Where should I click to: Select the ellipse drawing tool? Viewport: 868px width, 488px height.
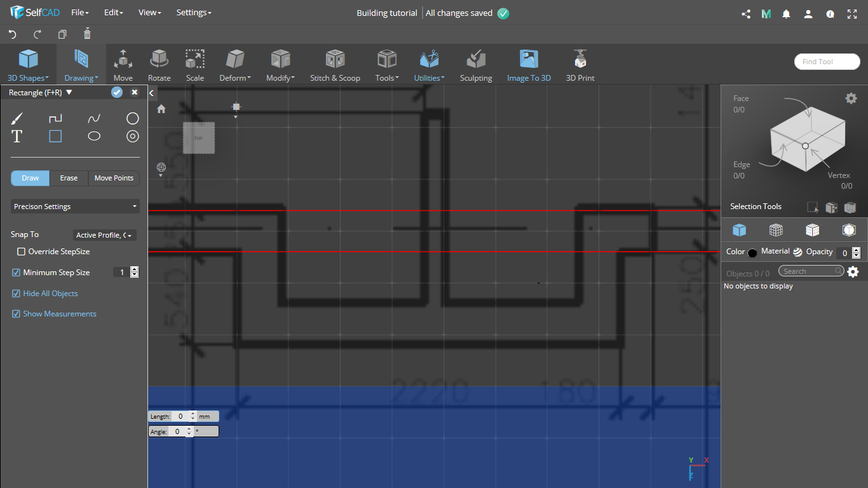point(94,136)
